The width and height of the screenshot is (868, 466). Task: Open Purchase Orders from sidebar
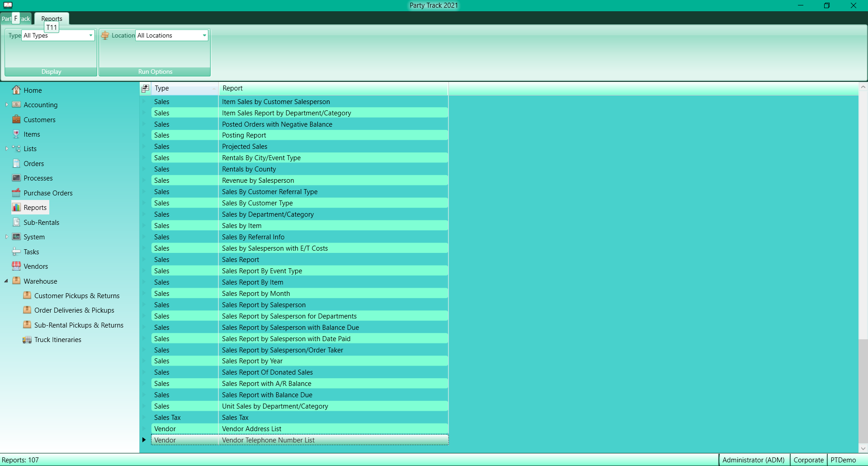48,193
